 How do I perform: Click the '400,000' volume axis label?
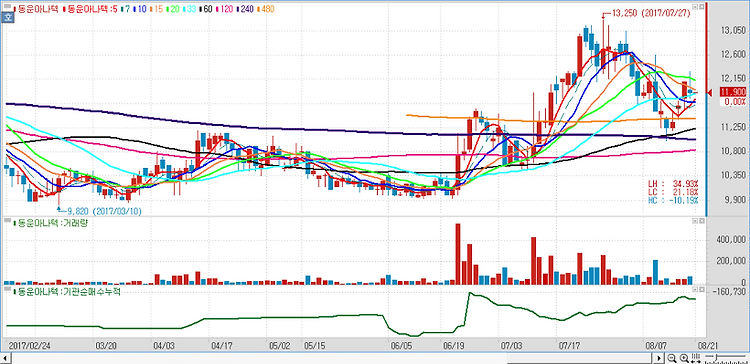pos(731,239)
